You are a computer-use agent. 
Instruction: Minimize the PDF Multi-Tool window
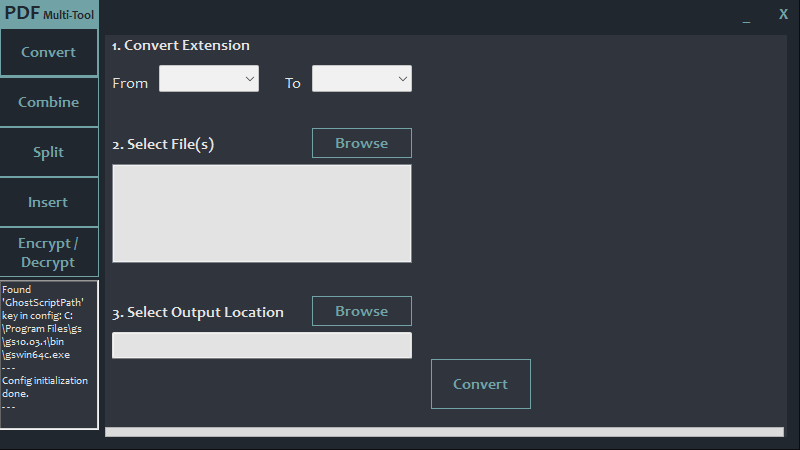click(x=746, y=15)
